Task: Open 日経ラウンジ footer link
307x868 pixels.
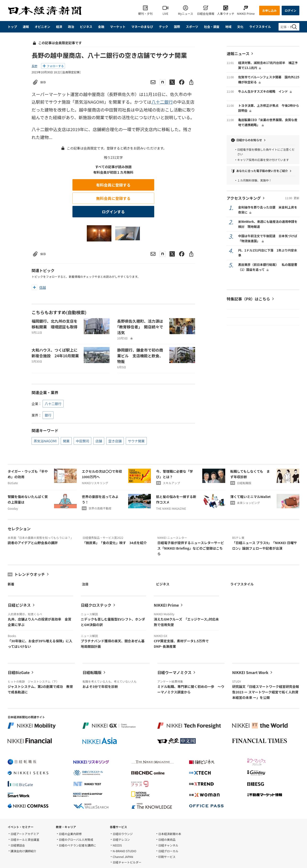Action: (122, 834)
